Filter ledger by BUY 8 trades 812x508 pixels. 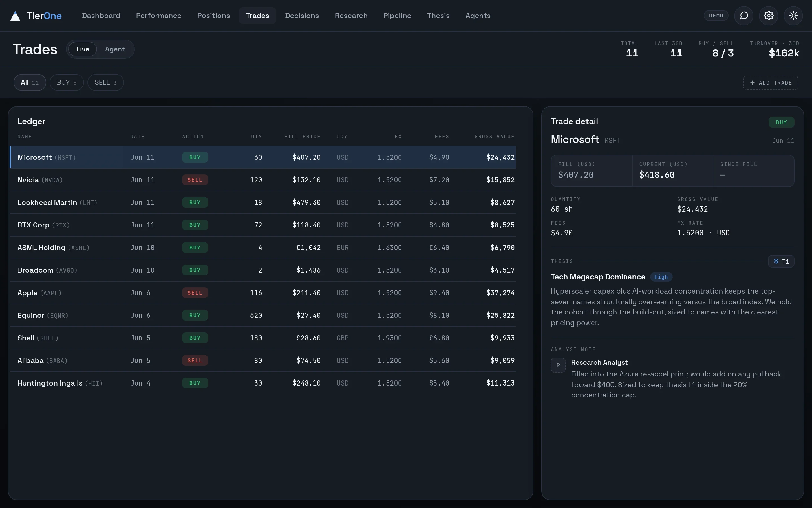pos(67,82)
